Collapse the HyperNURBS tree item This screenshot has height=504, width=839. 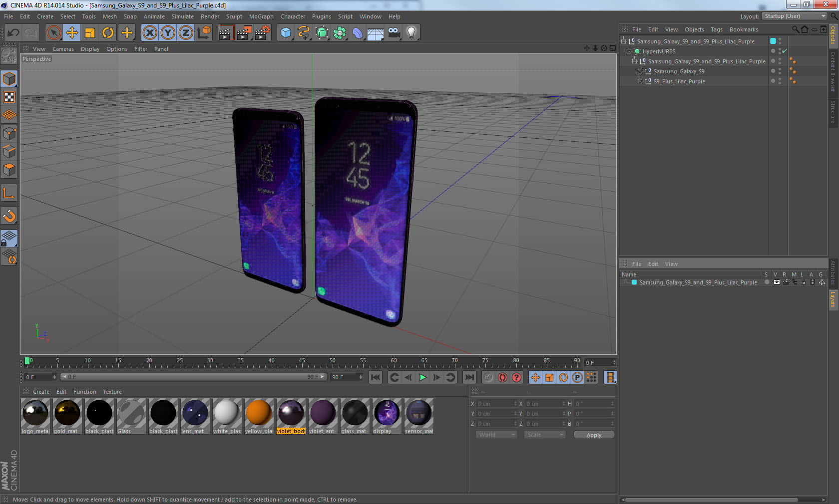630,51
